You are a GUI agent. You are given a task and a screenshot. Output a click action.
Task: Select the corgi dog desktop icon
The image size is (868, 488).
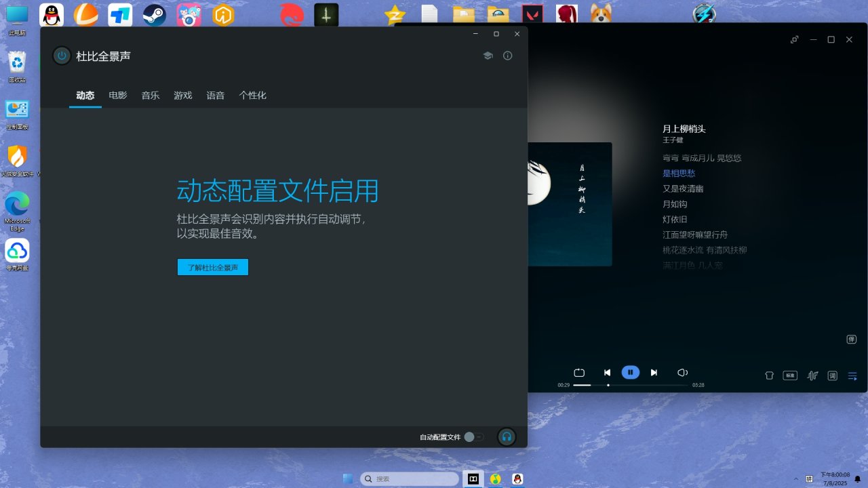(x=601, y=14)
